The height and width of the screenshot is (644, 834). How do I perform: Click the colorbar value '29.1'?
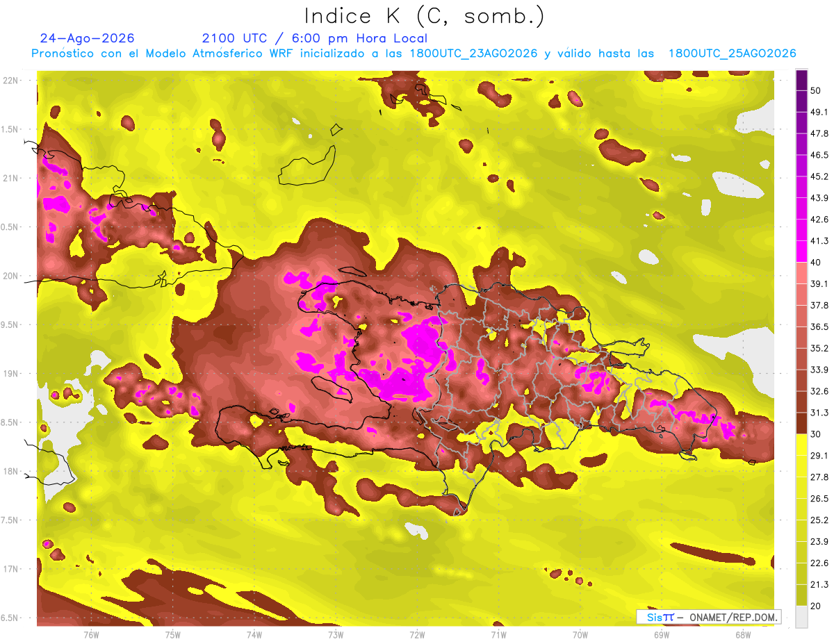tap(819, 455)
